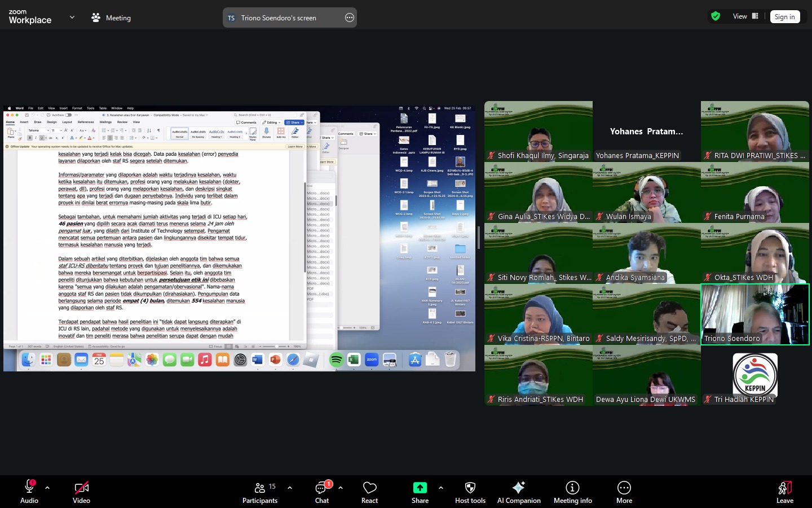Open the View layout menu
Screen dimensions: 812x508
745,16
